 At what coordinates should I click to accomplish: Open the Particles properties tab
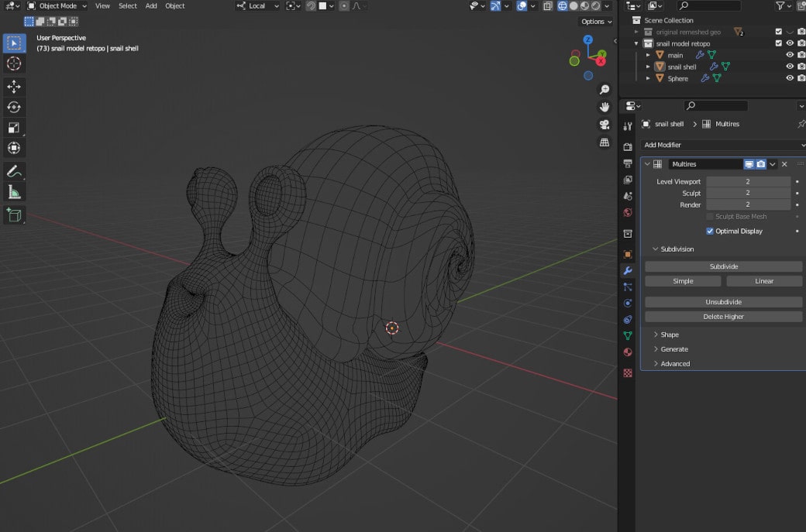pos(628,287)
